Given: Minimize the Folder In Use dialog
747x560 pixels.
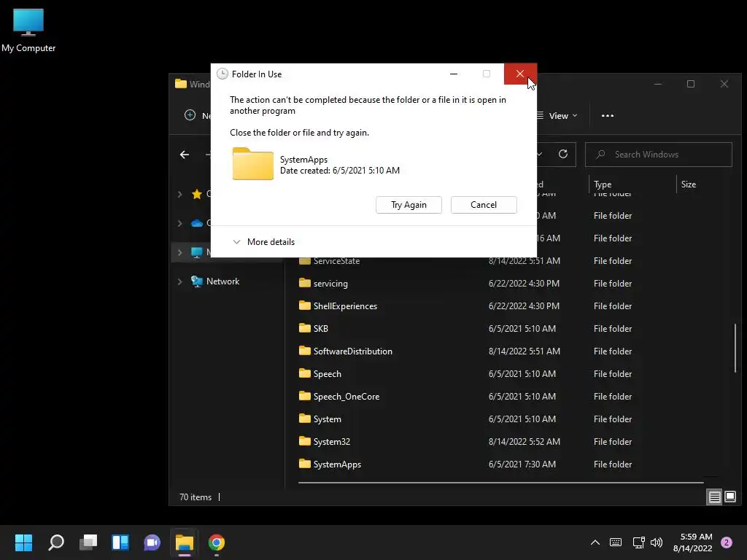Looking at the screenshot, I should [x=454, y=74].
